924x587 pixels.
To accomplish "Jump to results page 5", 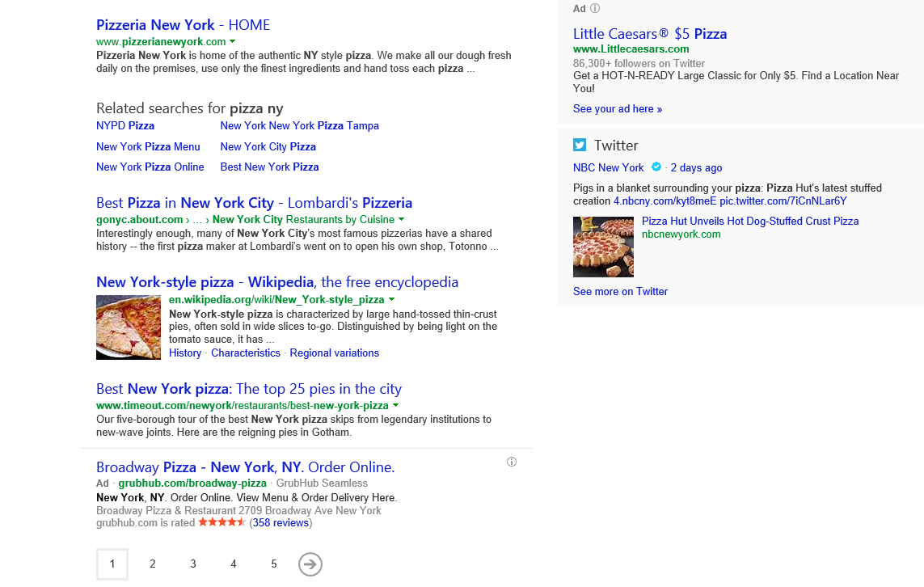I will click(x=274, y=564).
